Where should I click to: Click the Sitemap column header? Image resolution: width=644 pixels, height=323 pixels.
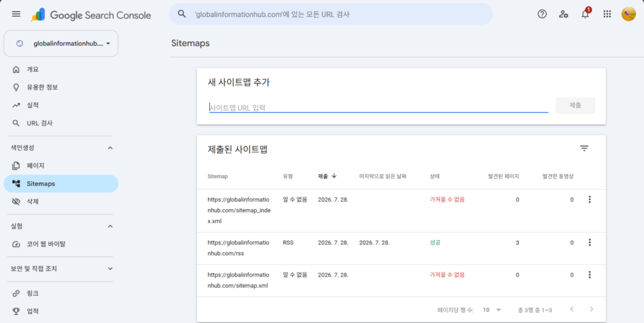tap(218, 176)
